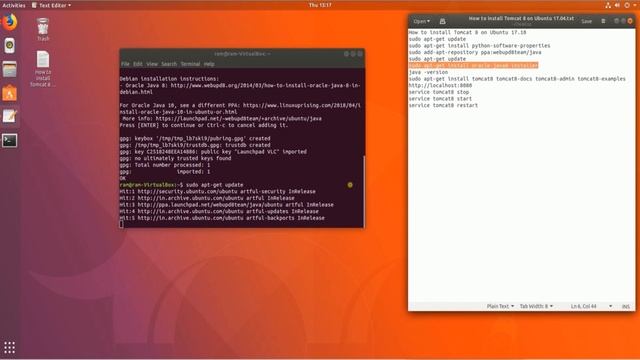Open the power tray icon
Screen dimensions: 640x360
click(627, 5)
